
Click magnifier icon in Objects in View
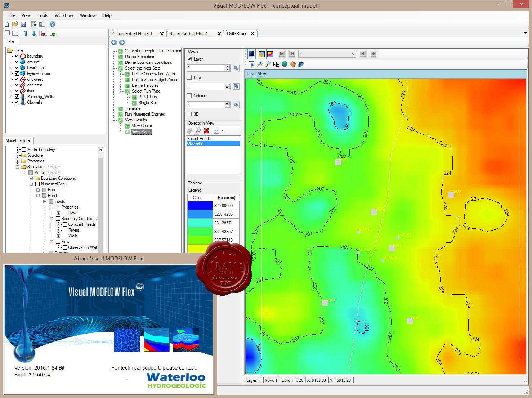pyautogui.click(x=198, y=131)
